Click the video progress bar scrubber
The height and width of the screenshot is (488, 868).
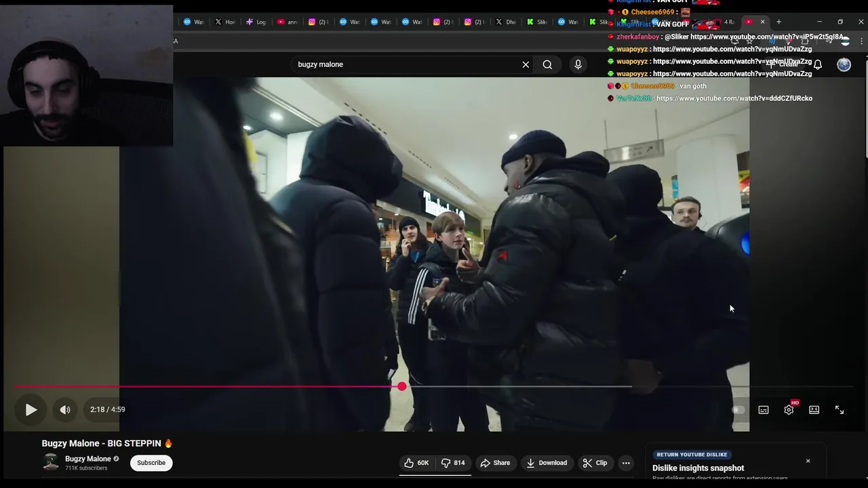[x=402, y=386]
